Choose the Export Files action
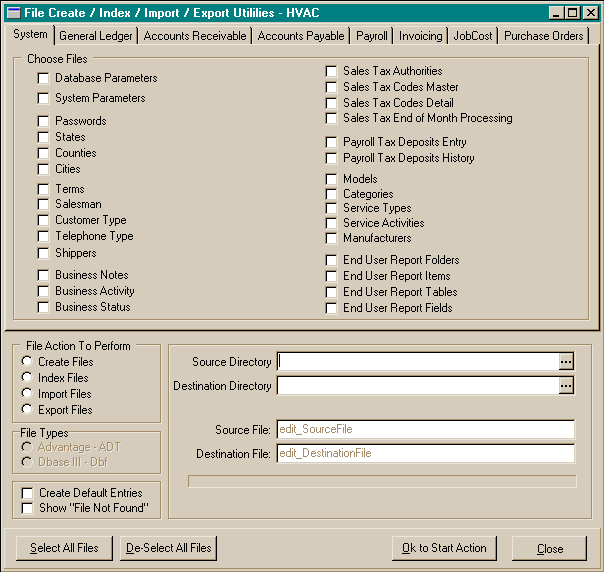The image size is (605, 573). (28, 410)
